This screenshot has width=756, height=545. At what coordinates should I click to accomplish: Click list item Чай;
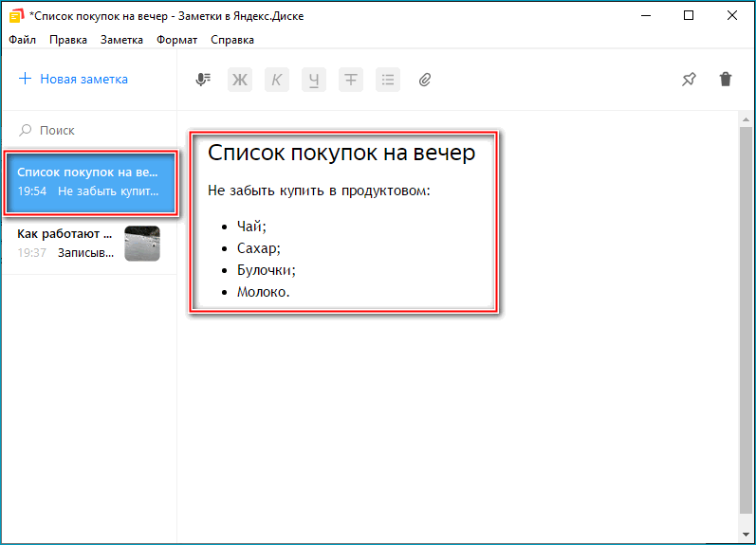point(251,226)
